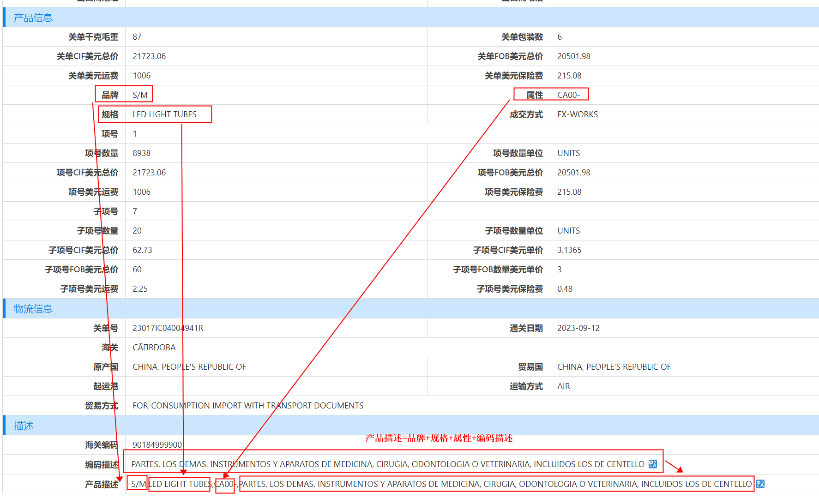The height and width of the screenshot is (504, 819).
Task: Click the clearance date 2023-09-12
Action: point(578,328)
